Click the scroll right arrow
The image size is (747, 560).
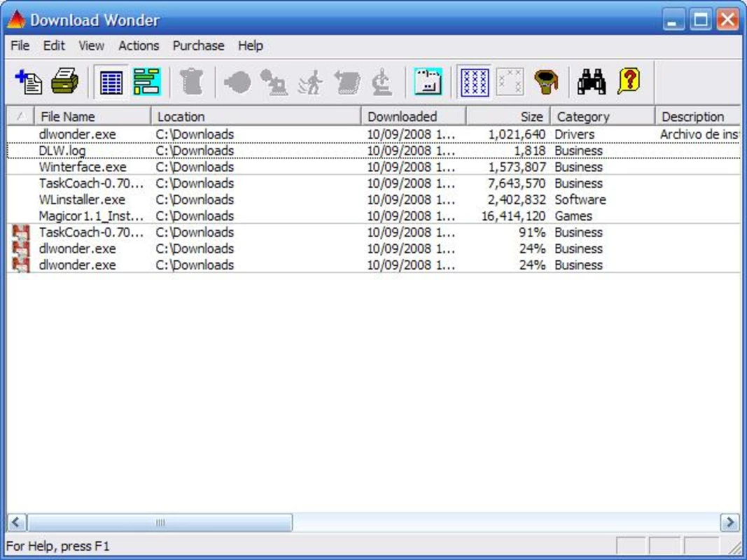[x=729, y=522]
